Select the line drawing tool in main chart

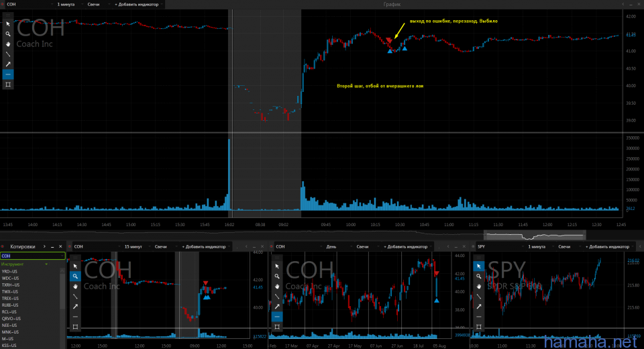pyautogui.click(x=8, y=54)
